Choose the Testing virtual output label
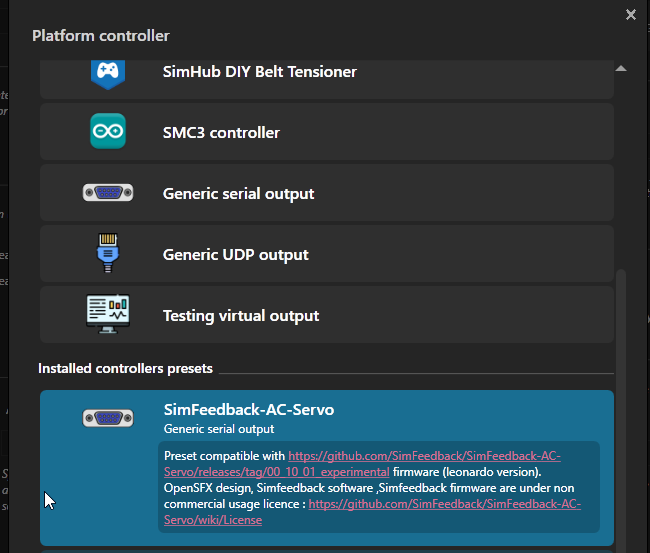650x553 pixels. pos(241,316)
